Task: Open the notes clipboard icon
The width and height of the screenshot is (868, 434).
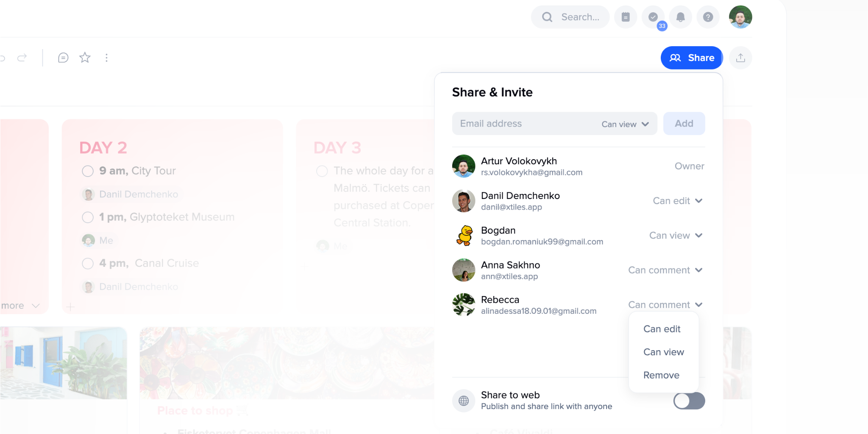Action: [626, 17]
